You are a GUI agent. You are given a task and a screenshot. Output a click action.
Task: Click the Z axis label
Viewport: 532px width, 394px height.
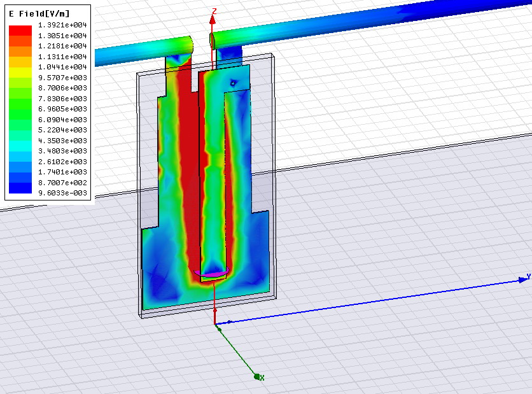(215, 11)
